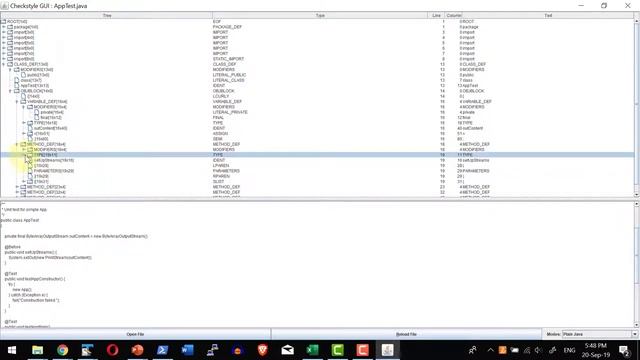This screenshot has width=640, height=360.
Task: Open File Explorer from the taskbar
Action: point(38,350)
